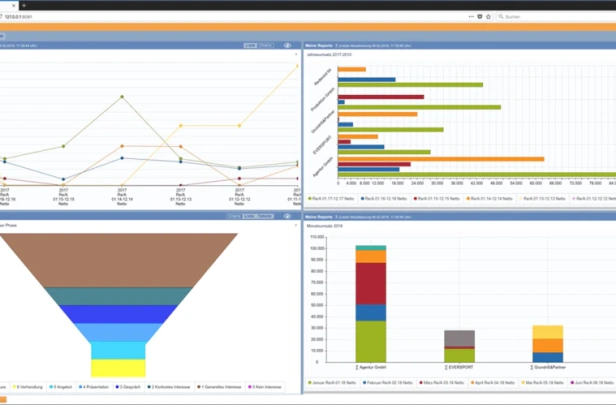Switch the top-left panel to Charts view
The image size is (616, 405).
266,46
